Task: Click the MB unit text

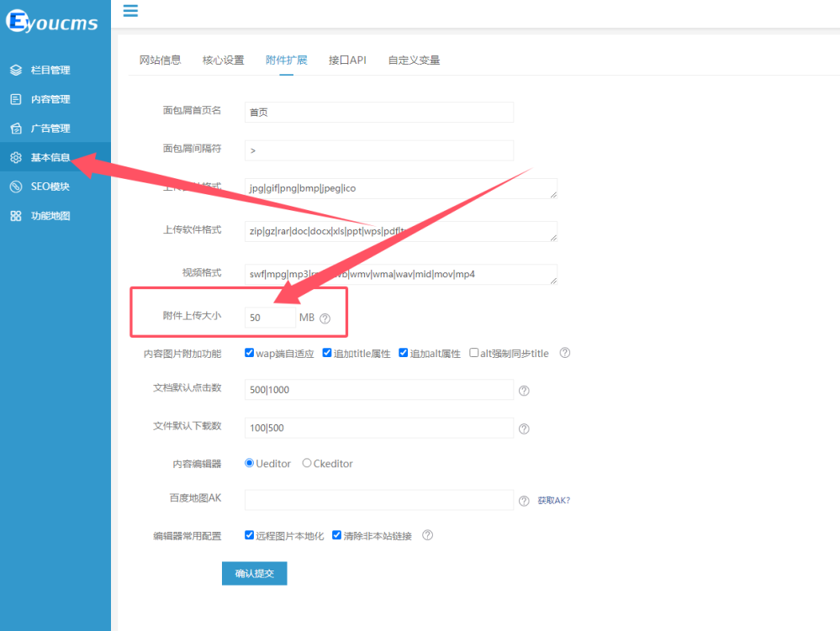Action: tap(307, 318)
